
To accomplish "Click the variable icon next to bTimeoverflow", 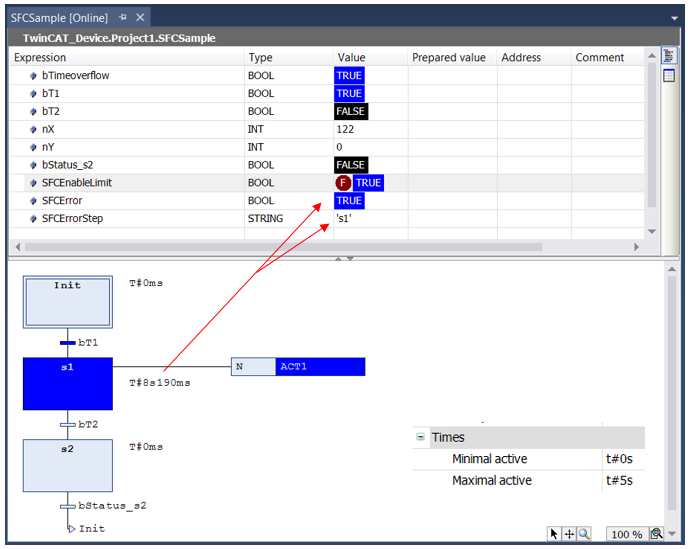I will 33,76.
